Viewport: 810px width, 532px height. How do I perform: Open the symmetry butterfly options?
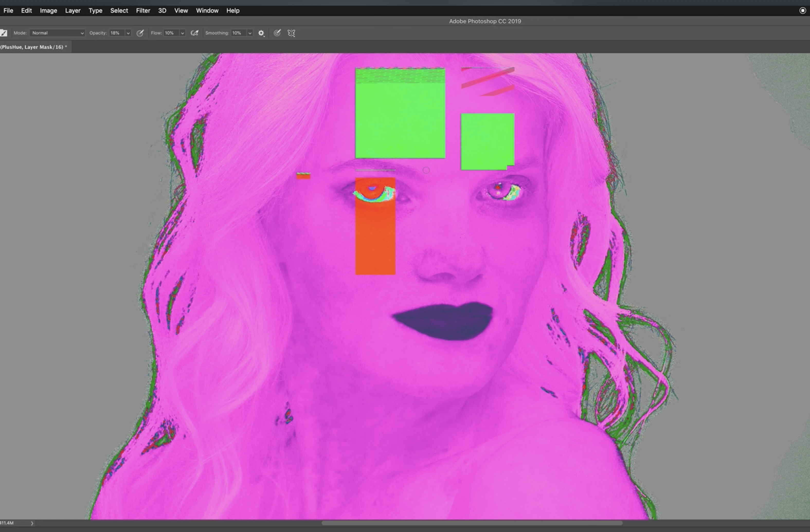[291, 33]
